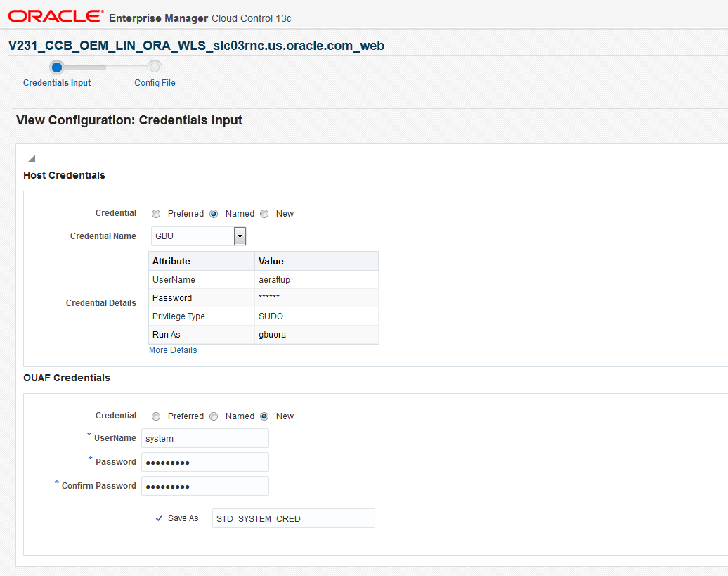728x576 pixels.
Task: Select the aerattup username value cell
Action: click(x=317, y=280)
